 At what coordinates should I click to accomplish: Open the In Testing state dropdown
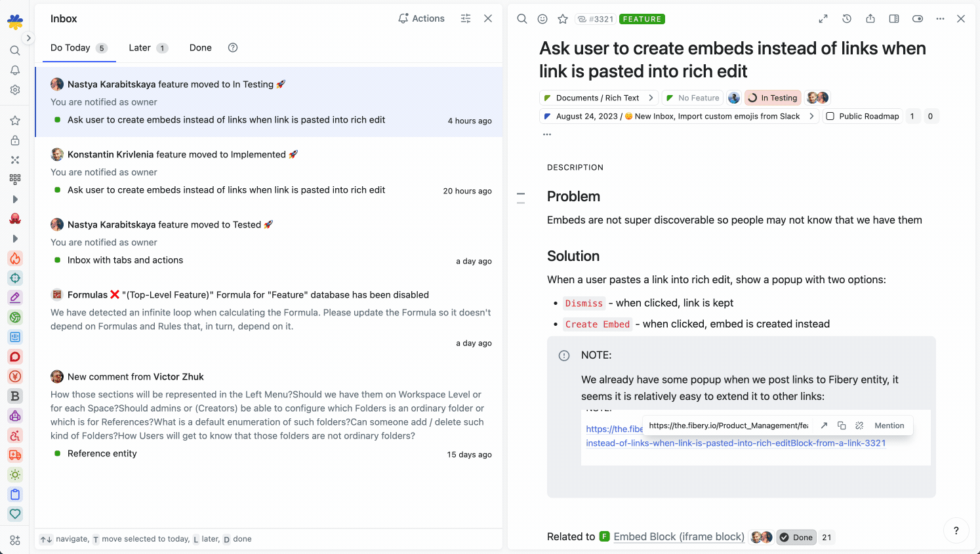pyautogui.click(x=773, y=98)
